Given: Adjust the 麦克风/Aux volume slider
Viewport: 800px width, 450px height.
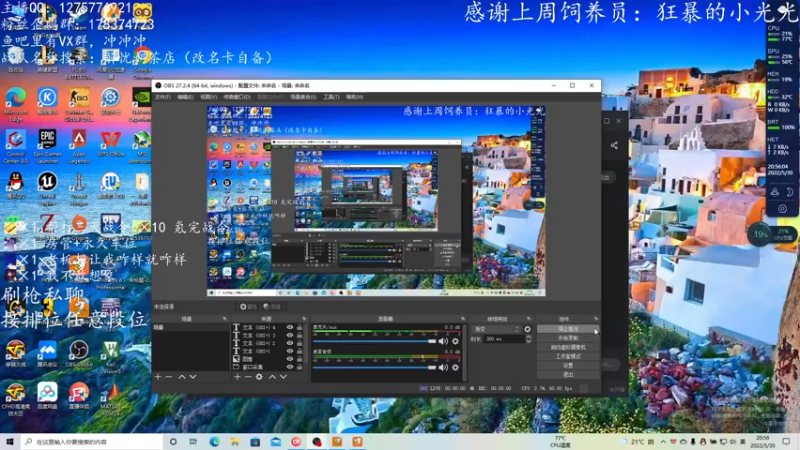Looking at the screenshot, I should coord(374,341).
